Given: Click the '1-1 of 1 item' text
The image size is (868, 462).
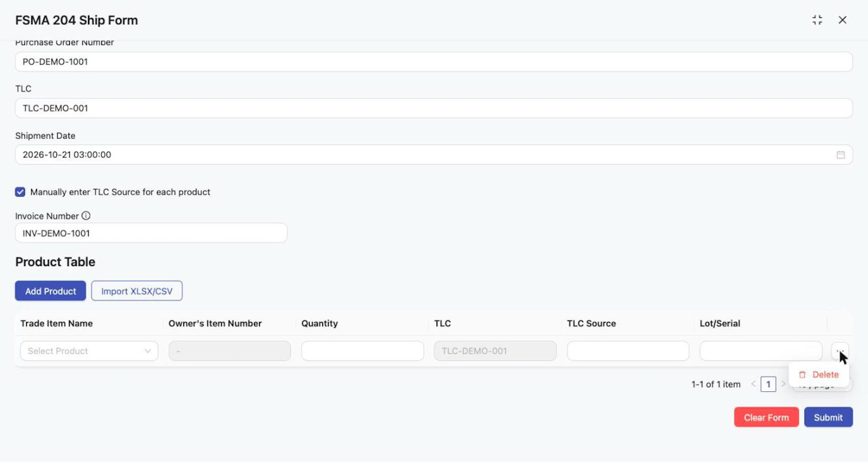Looking at the screenshot, I should point(716,384).
